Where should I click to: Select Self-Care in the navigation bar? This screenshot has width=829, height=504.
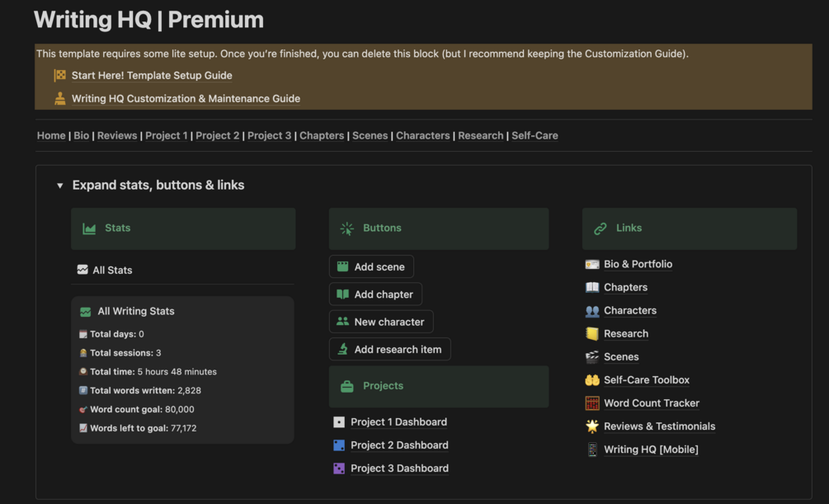[535, 135]
